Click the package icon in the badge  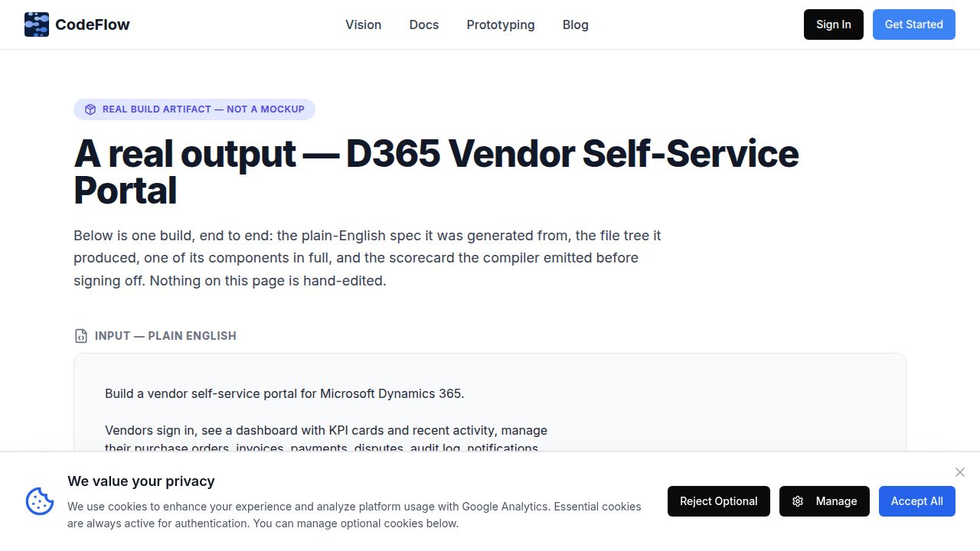(x=90, y=109)
